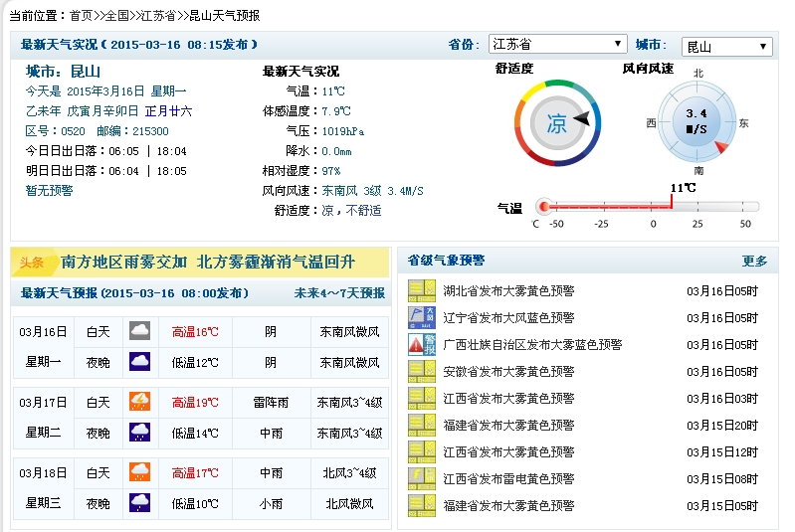This screenshot has width=795, height=532.
Task: Open 湖北省发布大雾黄色预警
Action: 508,290
